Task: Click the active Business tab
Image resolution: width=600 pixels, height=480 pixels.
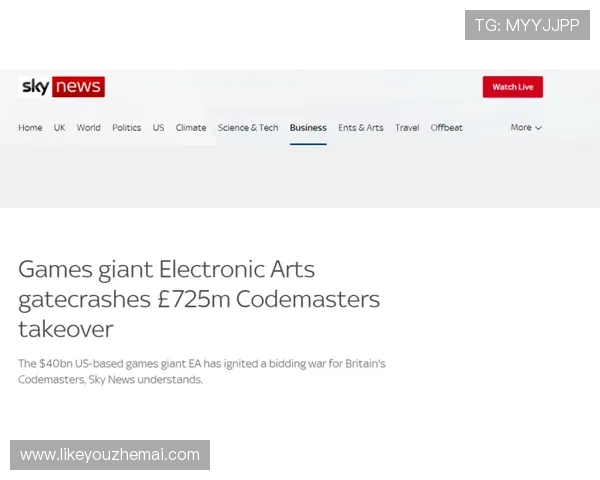Action: coord(308,128)
